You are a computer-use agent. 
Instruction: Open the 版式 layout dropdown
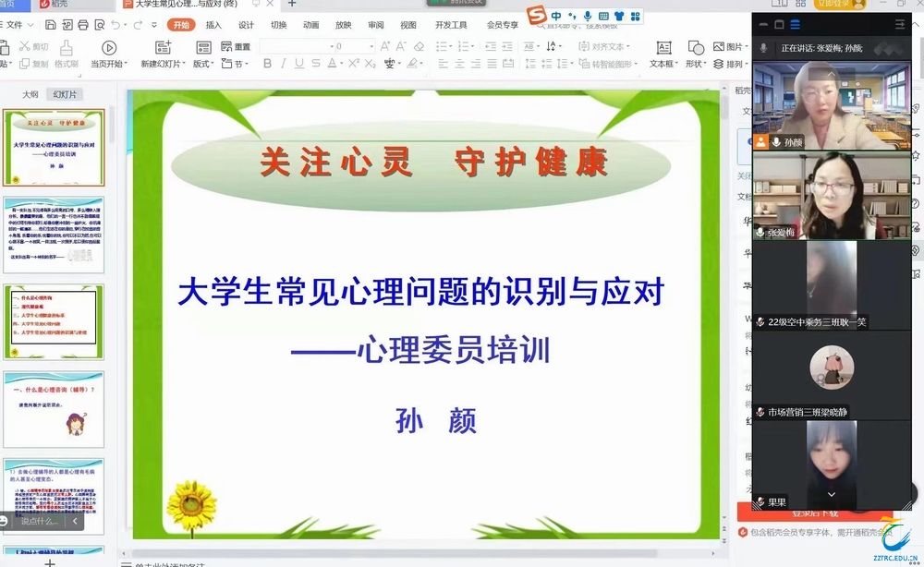coord(202,64)
